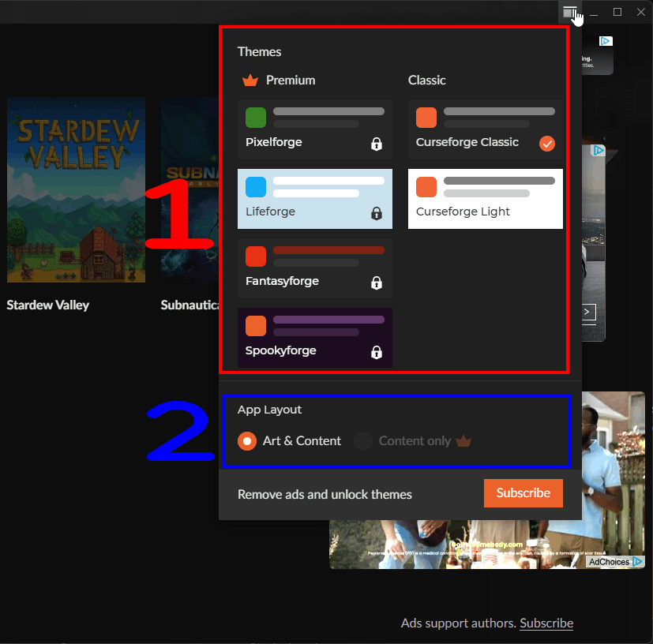The image size is (653, 644).
Task: Open the Stardew Valley game cover
Action: point(77,190)
